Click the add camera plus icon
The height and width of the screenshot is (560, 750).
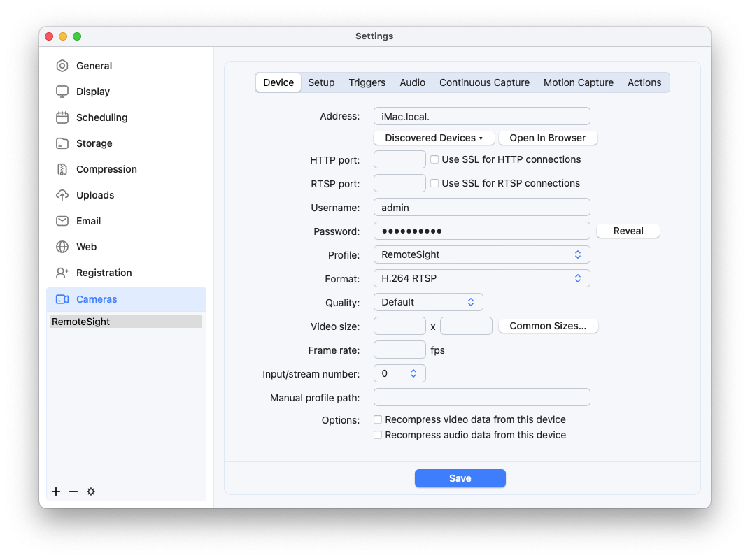[56, 491]
